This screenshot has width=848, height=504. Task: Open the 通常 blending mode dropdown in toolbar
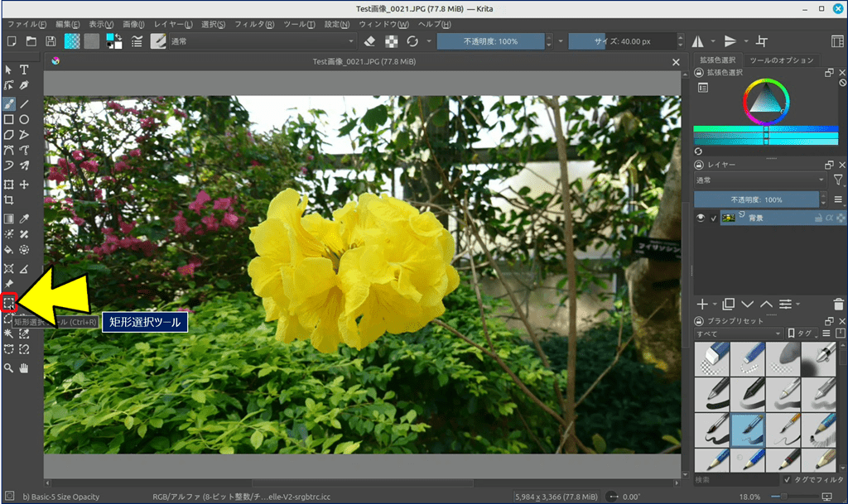tap(263, 41)
